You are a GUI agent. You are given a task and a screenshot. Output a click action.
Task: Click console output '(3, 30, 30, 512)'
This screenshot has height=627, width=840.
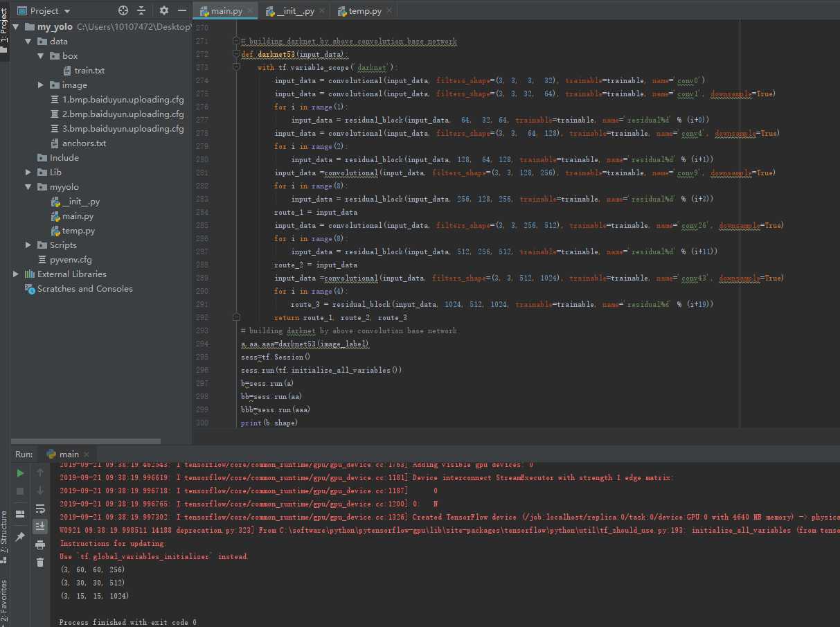pos(92,583)
